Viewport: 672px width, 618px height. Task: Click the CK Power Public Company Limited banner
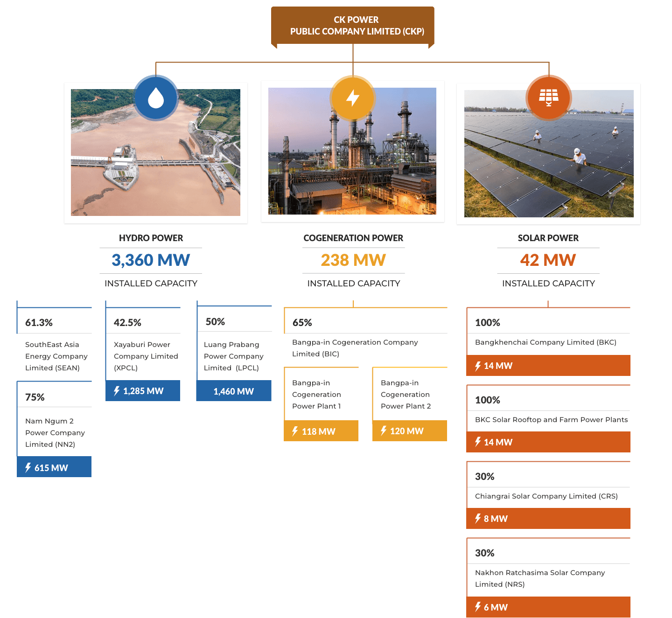[353, 26]
